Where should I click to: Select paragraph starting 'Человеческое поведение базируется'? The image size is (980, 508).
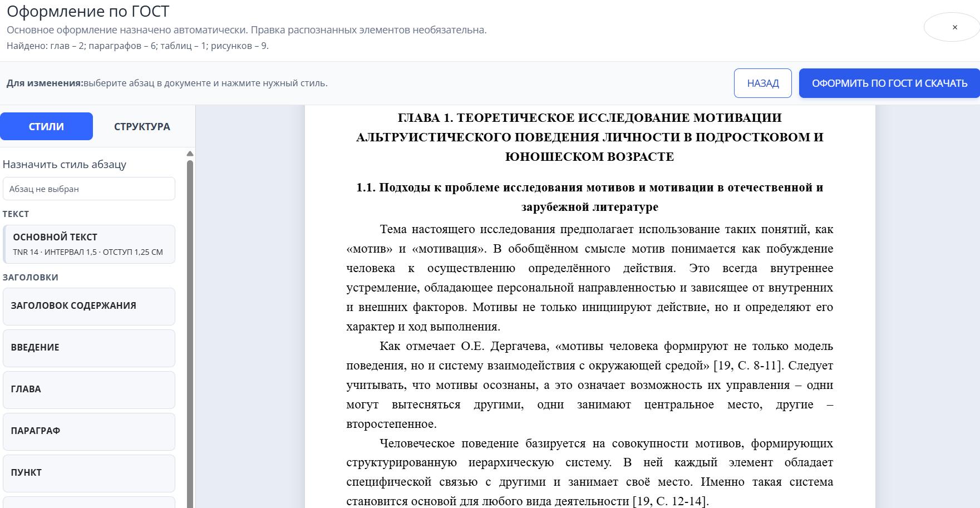point(589,472)
